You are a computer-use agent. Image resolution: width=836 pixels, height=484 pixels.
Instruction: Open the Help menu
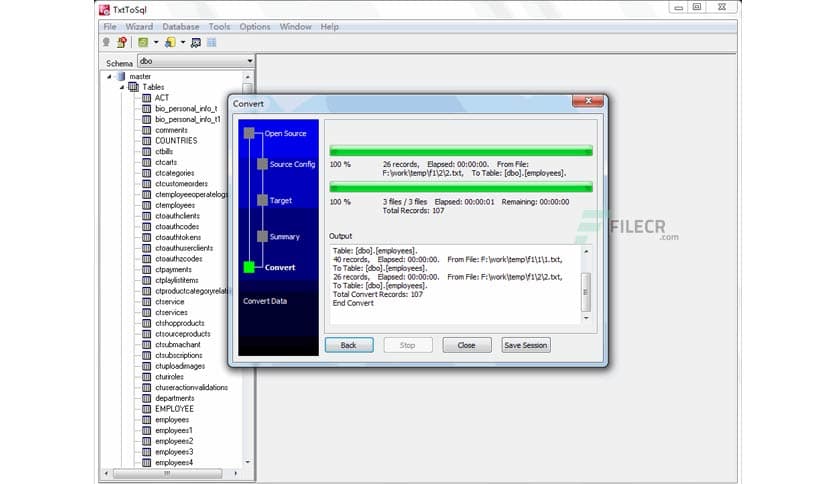pos(329,27)
